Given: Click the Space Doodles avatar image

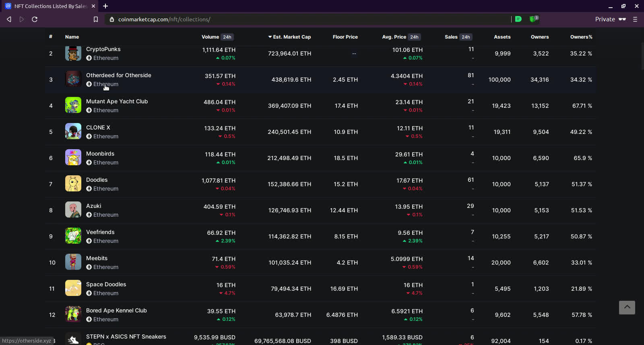Looking at the screenshot, I should click(x=73, y=288).
